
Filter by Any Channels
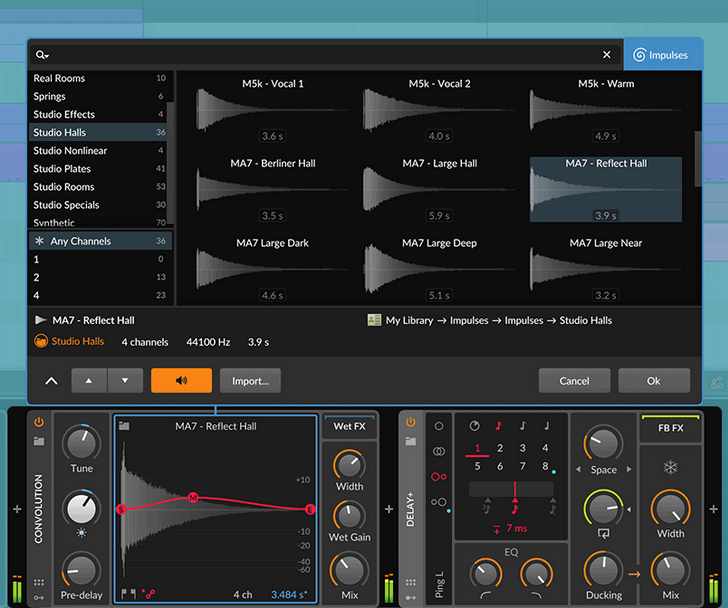pos(100,241)
